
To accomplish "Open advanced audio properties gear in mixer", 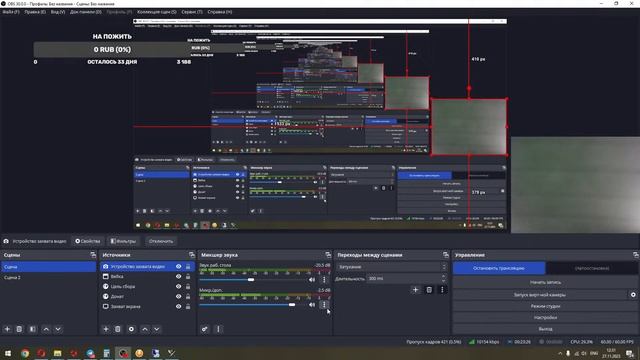I will coord(204,329).
